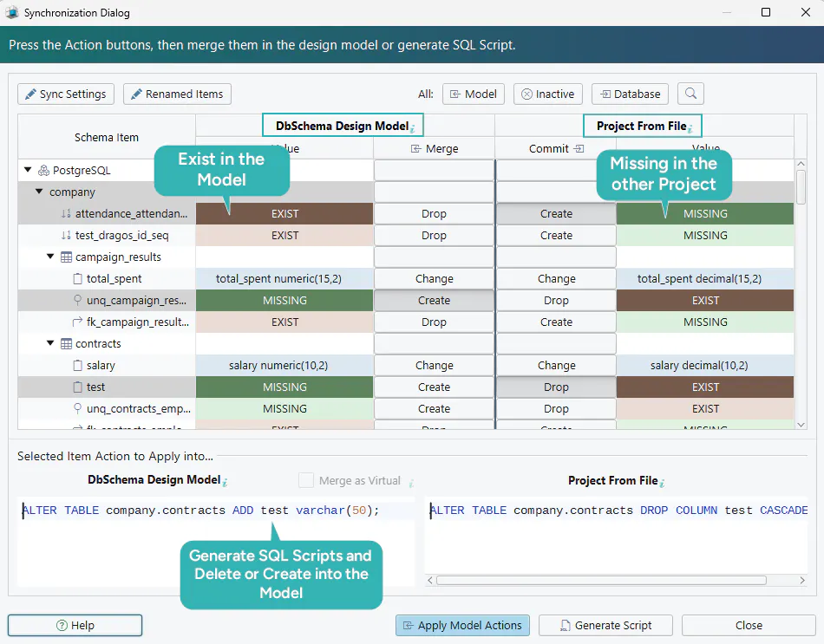The height and width of the screenshot is (644, 824).
Task: Click the DROP COLUMN test SQL text area
Action: (616, 536)
